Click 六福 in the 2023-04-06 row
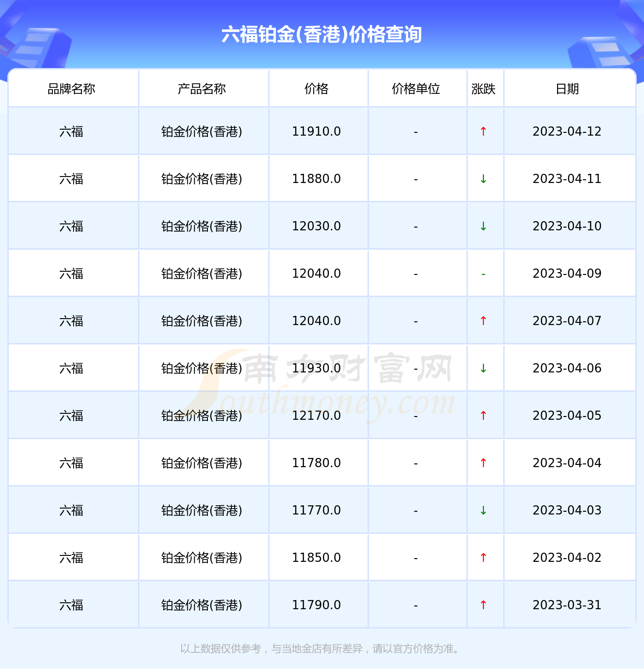 [x=71, y=368]
